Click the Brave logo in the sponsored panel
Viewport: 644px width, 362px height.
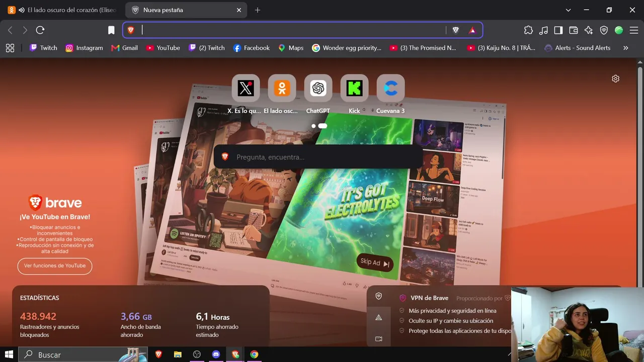tap(55, 203)
